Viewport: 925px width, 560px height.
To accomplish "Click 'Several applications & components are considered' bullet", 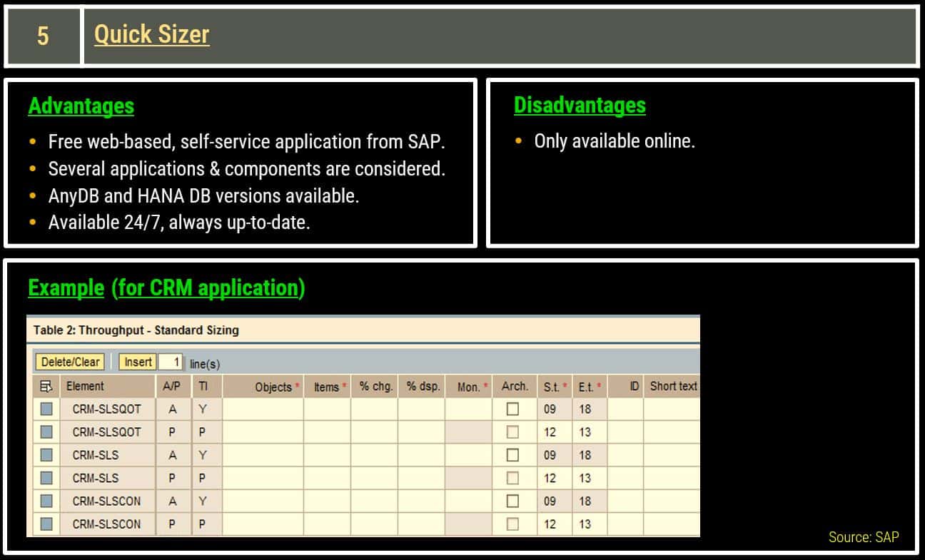I will pyautogui.click(x=247, y=168).
